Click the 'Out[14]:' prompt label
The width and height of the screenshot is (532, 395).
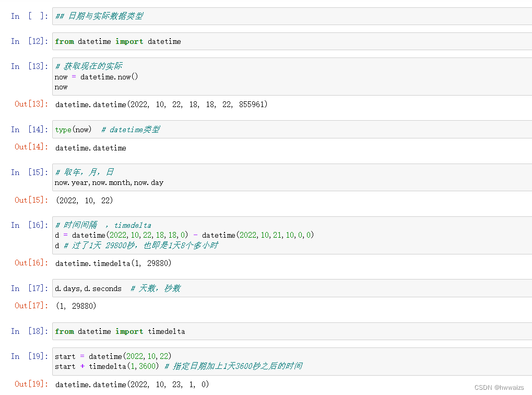[31, 147]
